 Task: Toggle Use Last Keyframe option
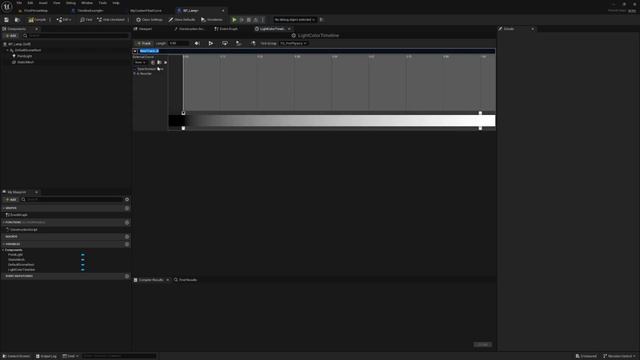click(x=197, y=43)
